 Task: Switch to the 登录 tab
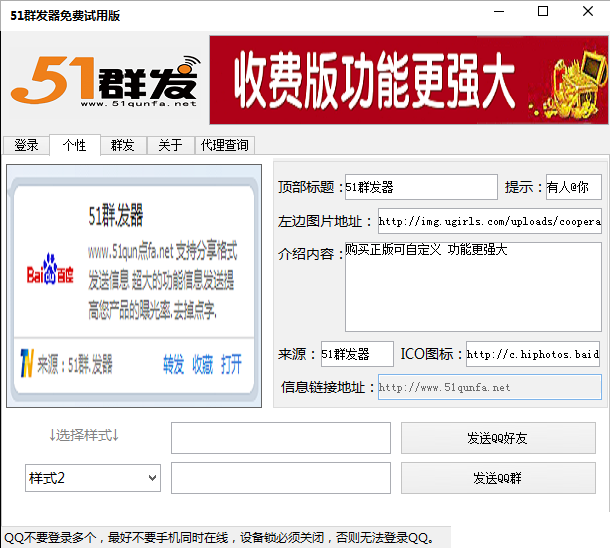26,145
